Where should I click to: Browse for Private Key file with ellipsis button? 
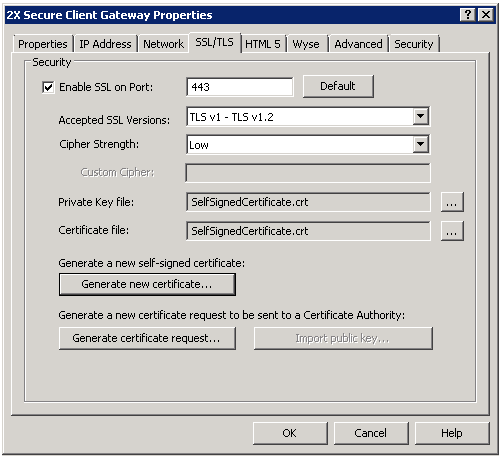tap(452, 202)
